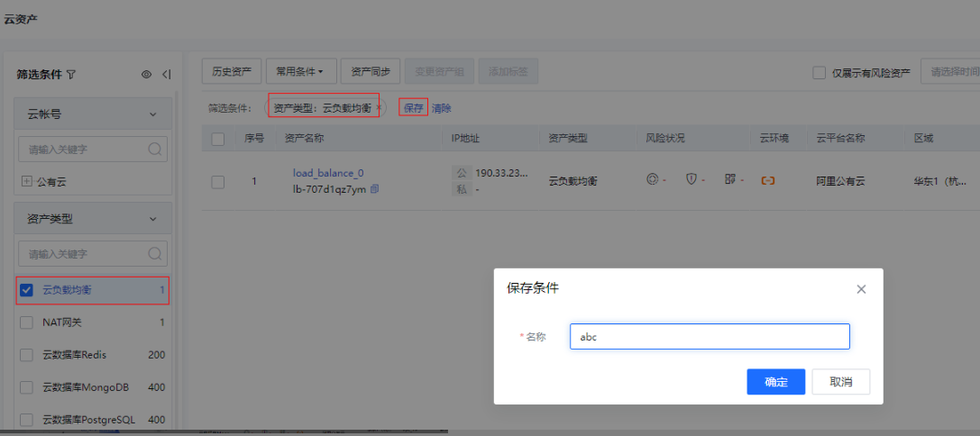The image size is (980, 436).
Task: Click the search icon in 资产类型 keyword box
Action: (x=154, y=254)
